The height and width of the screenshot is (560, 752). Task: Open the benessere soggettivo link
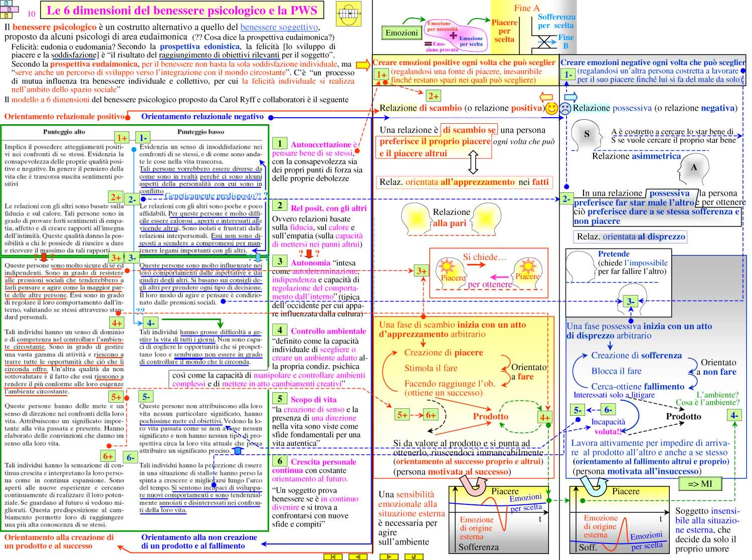click(279, 27)
